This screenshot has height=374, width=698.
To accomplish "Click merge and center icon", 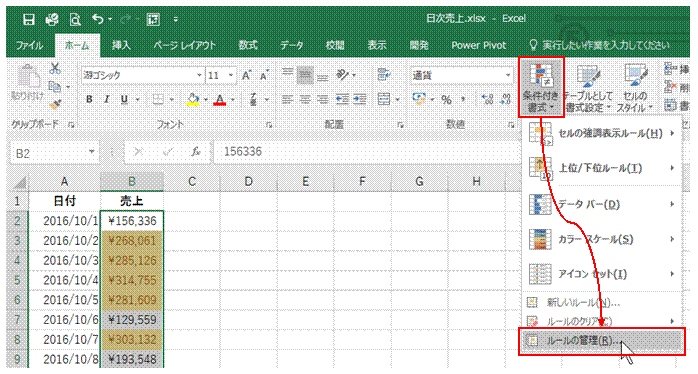I will point(384,99).
